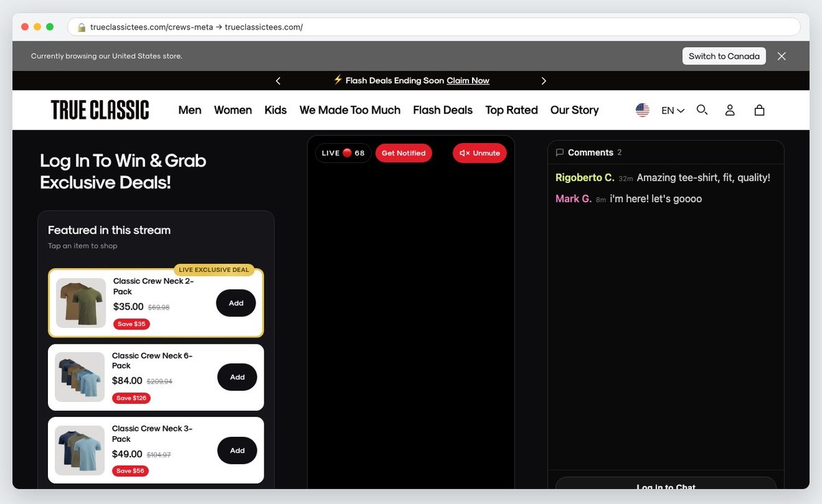Click the Classic Crew Neck 2-Pack title
Image resolution: width=822 pixels, height=504 pixels.
click(x=153, y=286)
